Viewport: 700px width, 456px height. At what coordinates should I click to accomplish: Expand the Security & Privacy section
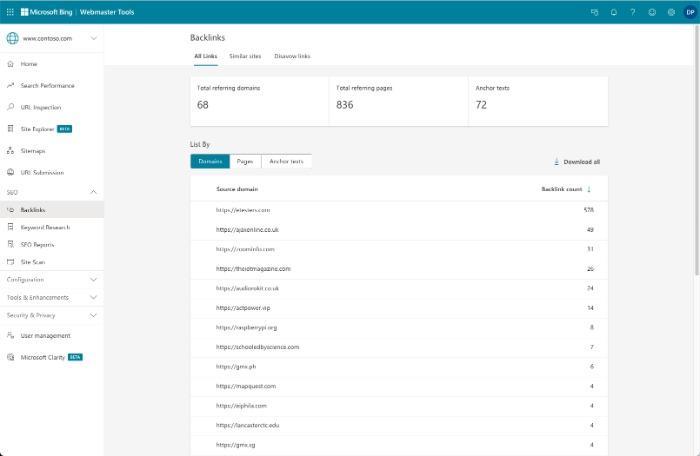click(52, 315)
